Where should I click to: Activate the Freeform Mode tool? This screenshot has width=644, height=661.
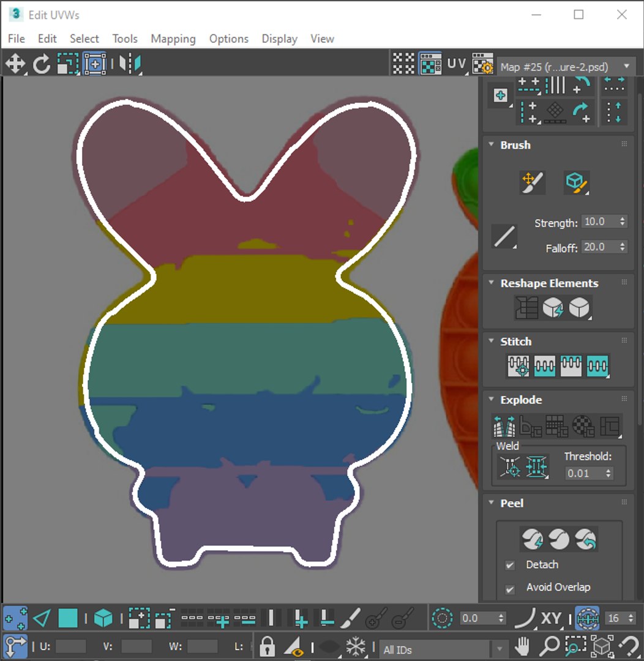(x=95, y=64)
